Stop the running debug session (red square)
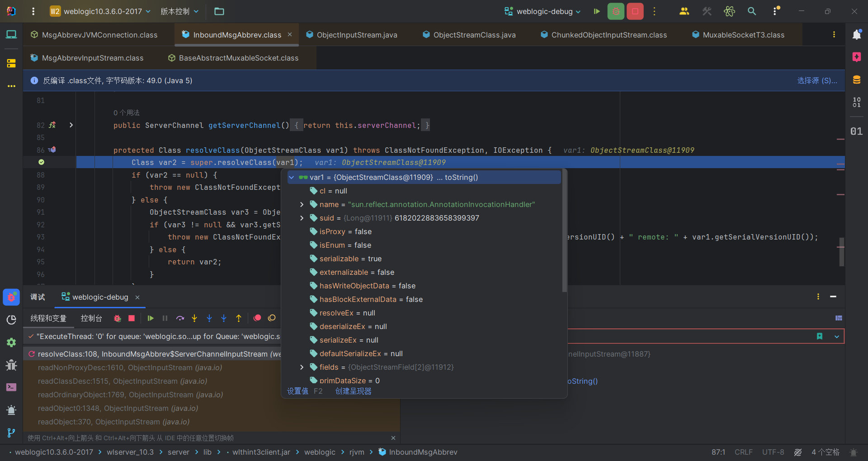Image resolution: width=868 pixels, height=461 pixels. click(635, 11)
